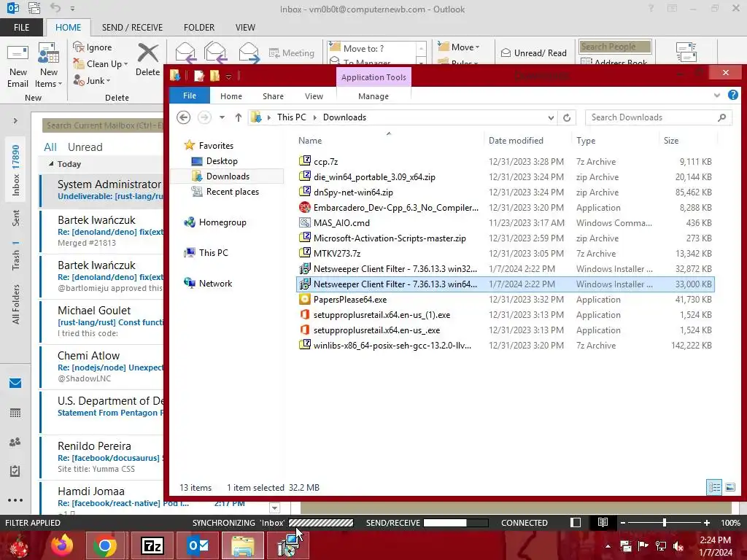Click Outlook's Undo arrow in title bar
747x560 pixels.
55,8
